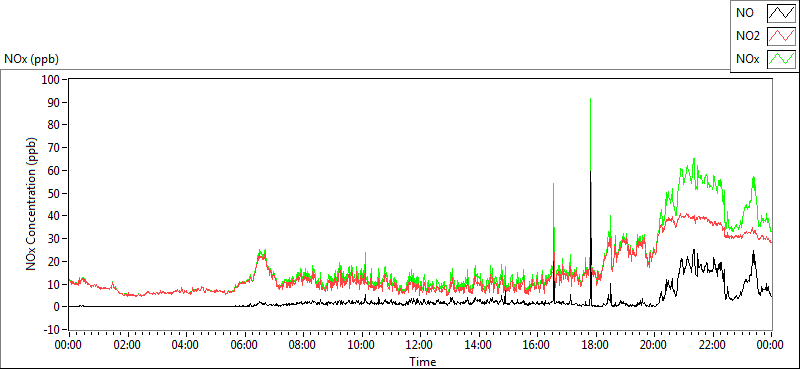Click the NO black line legend icon

coord(781,13)
